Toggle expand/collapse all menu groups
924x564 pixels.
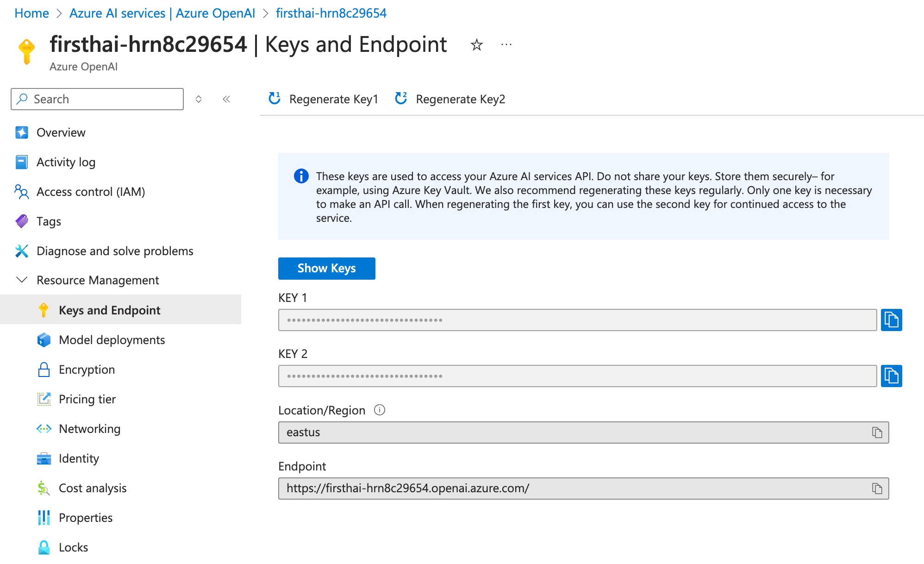click(x=199, y=99)
